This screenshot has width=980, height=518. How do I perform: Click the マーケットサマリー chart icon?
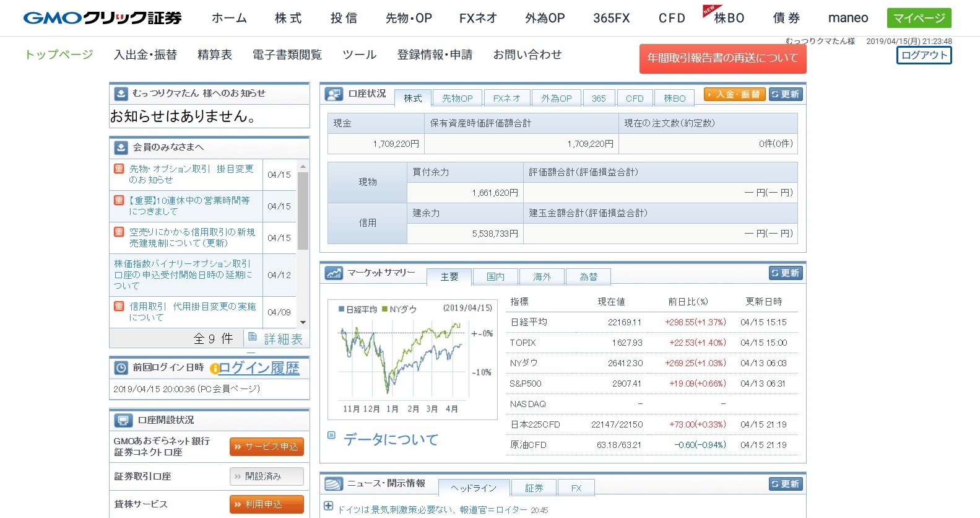point(334,273)
